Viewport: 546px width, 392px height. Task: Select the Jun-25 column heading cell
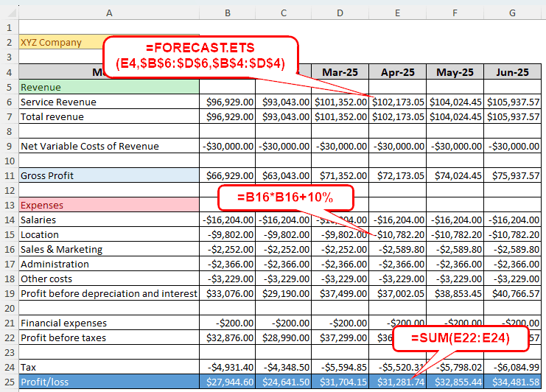point(512,72)
